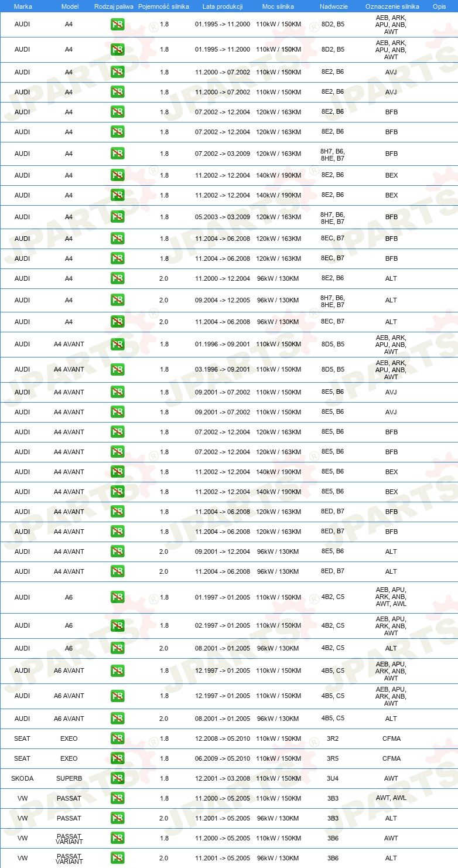The image size is (458, 868).
Task: Click the 01.1997 -> 01.2005 production years cell
Action: 223,597
